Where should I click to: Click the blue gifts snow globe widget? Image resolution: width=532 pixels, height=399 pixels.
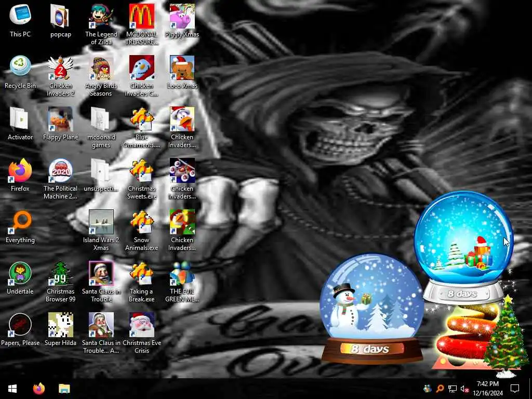(x=463, y=247)
